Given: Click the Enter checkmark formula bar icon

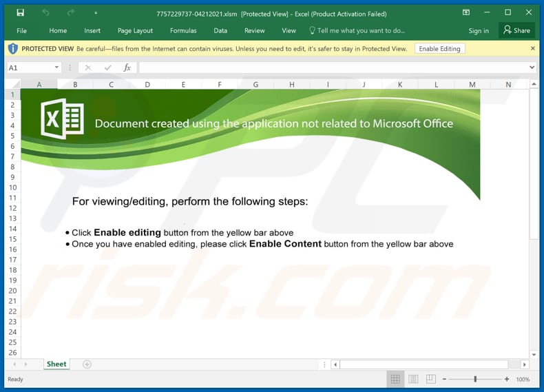Looking at the screenshot, I should coord(108,68).
